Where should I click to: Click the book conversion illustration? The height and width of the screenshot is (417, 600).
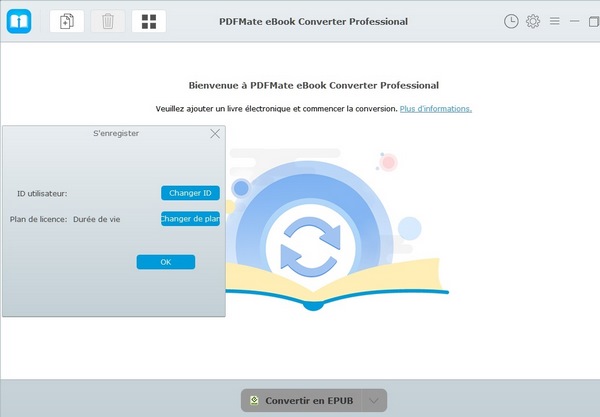pyautogui.click(x=337, y=230)
